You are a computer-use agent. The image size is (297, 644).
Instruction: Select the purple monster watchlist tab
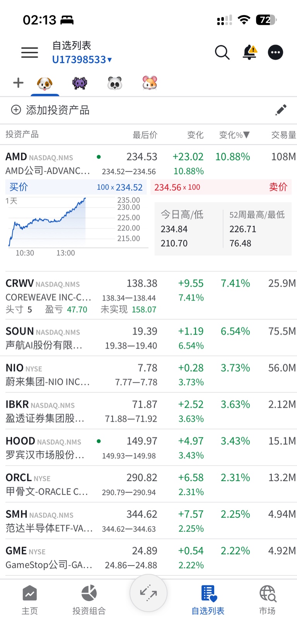[80, 83]
